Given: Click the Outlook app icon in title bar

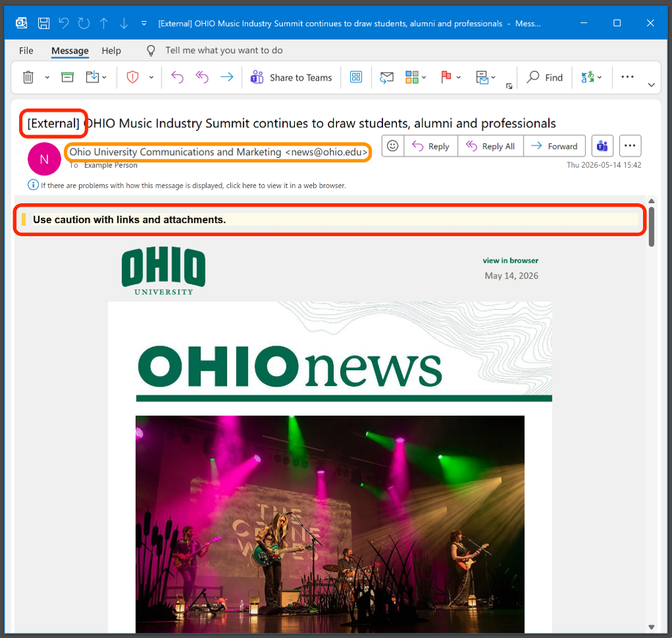Looking at the screenshot, I should click(21, 23).
